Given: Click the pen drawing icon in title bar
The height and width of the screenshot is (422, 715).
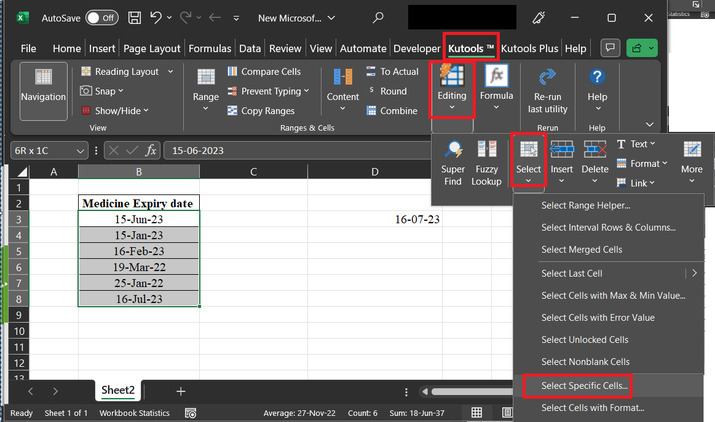Looking at the screenshot, I should 539,18.
